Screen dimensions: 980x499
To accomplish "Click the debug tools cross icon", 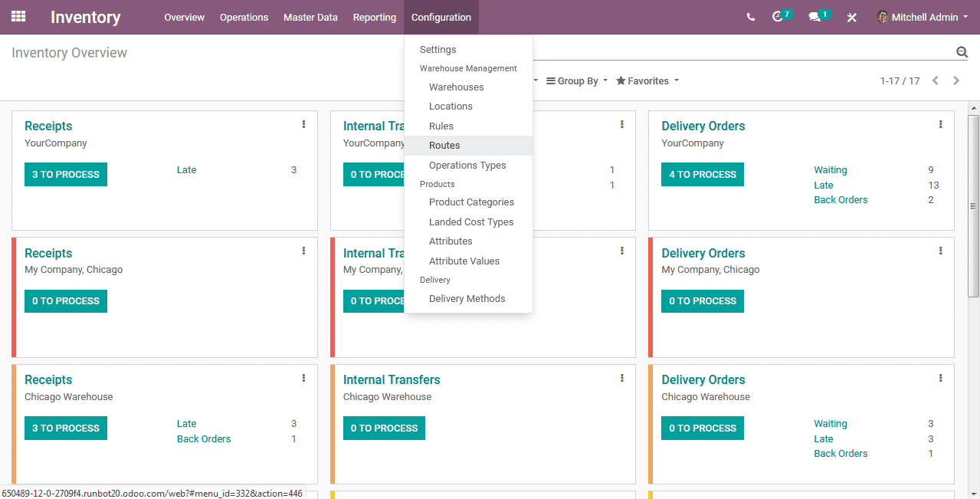I will point(851,17).
